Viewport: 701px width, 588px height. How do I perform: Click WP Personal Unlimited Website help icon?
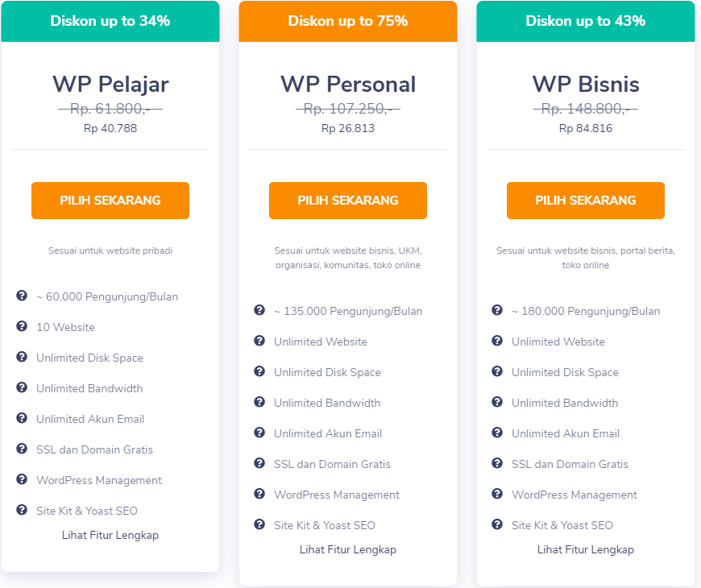click(x=259, y=341)
